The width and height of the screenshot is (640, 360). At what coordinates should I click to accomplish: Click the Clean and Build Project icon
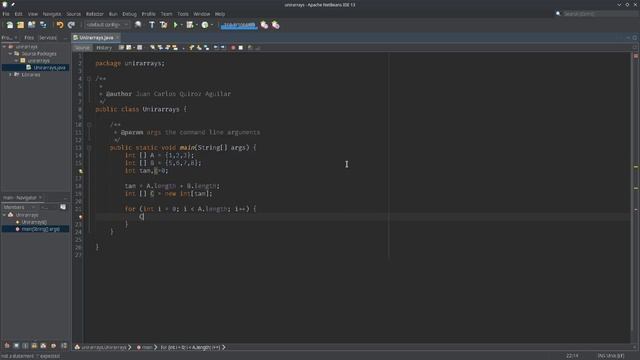(163, 25)
